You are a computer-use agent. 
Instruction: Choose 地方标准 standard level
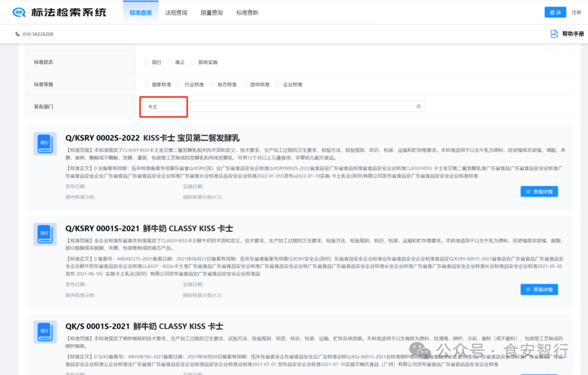[212, 84]
